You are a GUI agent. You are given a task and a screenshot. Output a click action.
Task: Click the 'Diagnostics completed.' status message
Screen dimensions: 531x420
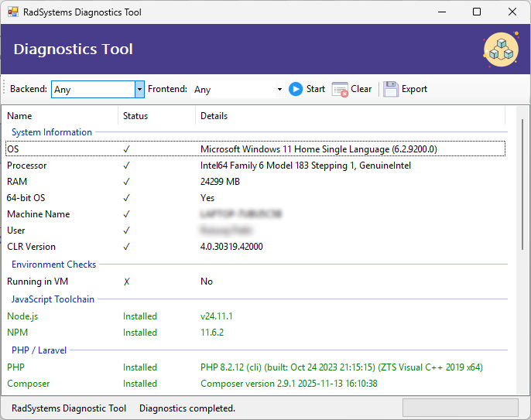187,408
